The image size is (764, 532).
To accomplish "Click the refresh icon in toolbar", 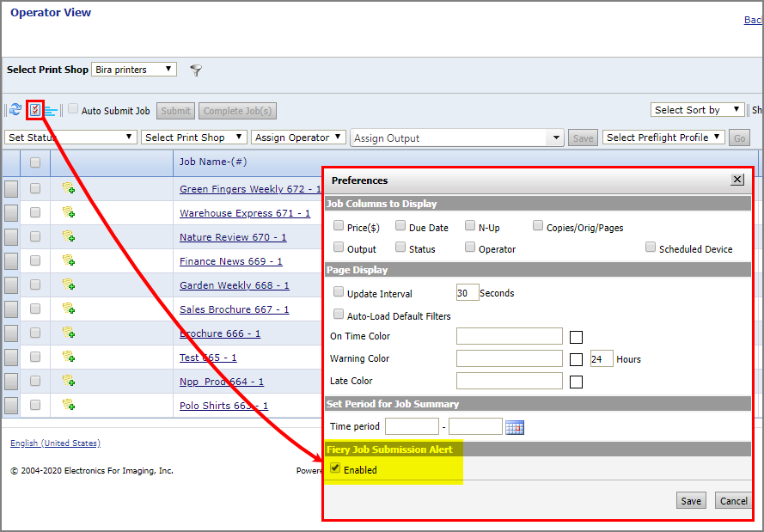I will (x=15, y=110).
